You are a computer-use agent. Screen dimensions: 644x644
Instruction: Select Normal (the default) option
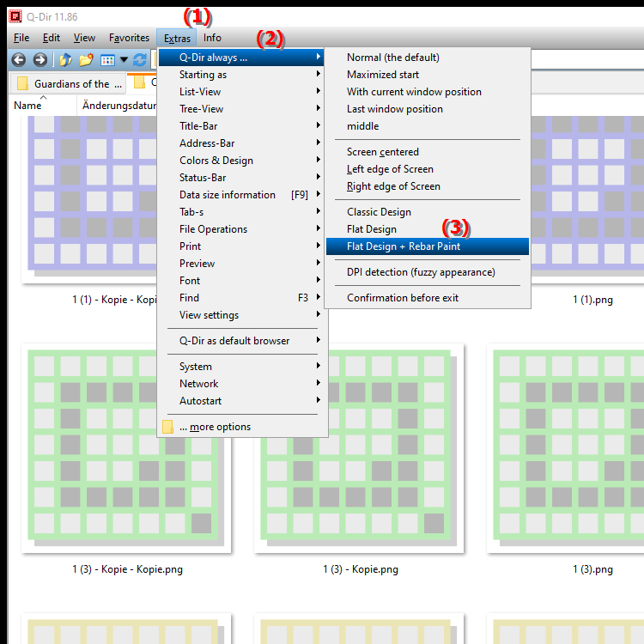pyautogui.click(x=427, y=58)
